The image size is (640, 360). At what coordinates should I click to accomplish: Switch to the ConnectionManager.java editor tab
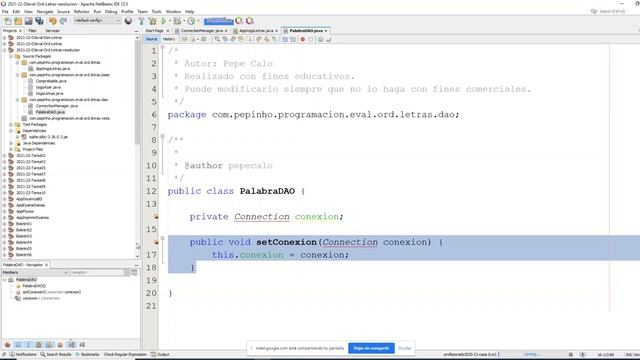click(202, 31)
